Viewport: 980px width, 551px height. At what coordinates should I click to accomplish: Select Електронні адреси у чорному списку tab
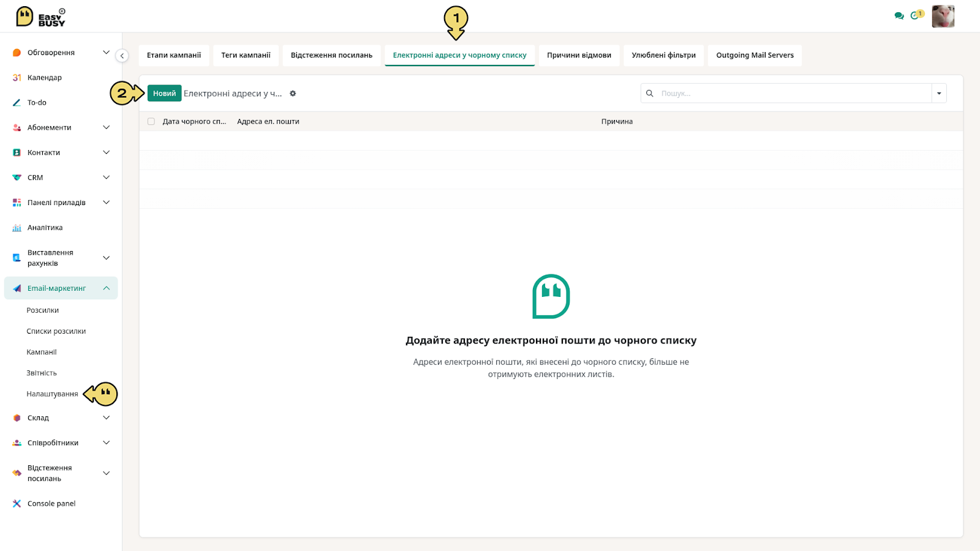coord(459,55)
